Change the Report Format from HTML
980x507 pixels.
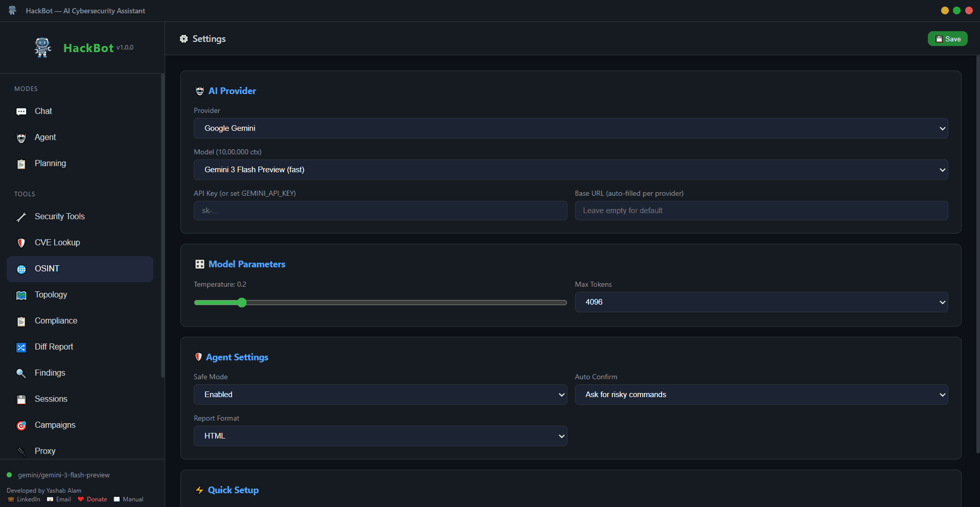(x=380, y=435)
